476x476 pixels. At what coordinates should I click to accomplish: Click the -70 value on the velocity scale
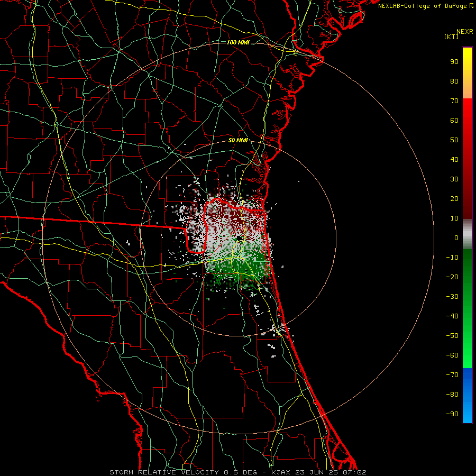click(452, 375)
